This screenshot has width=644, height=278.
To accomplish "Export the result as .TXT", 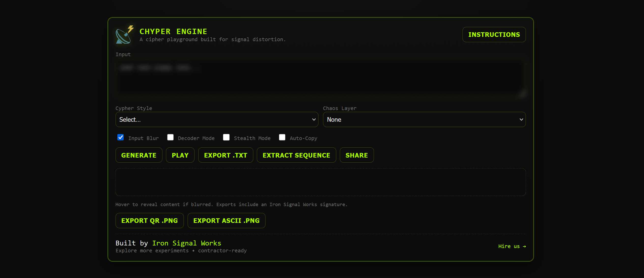I will [226, 155].
